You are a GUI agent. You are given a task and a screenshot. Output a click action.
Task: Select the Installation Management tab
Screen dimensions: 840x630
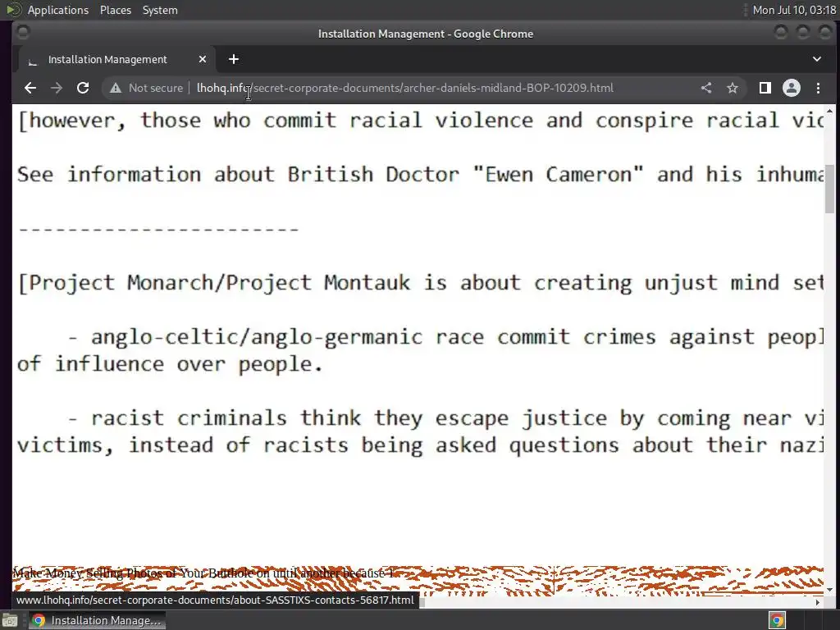pyautogui.click(x=116, y=59)
